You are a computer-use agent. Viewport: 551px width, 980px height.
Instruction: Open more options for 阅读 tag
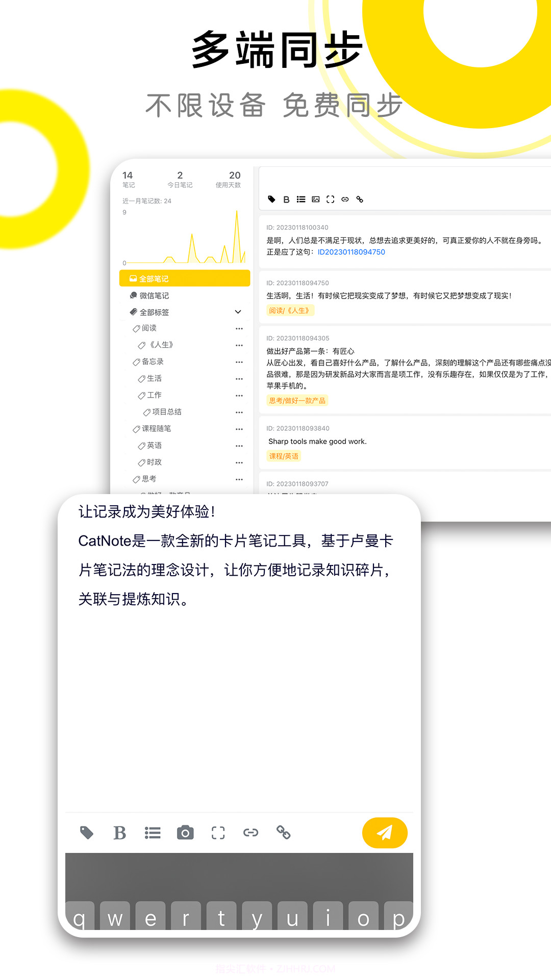pos(239,329)
